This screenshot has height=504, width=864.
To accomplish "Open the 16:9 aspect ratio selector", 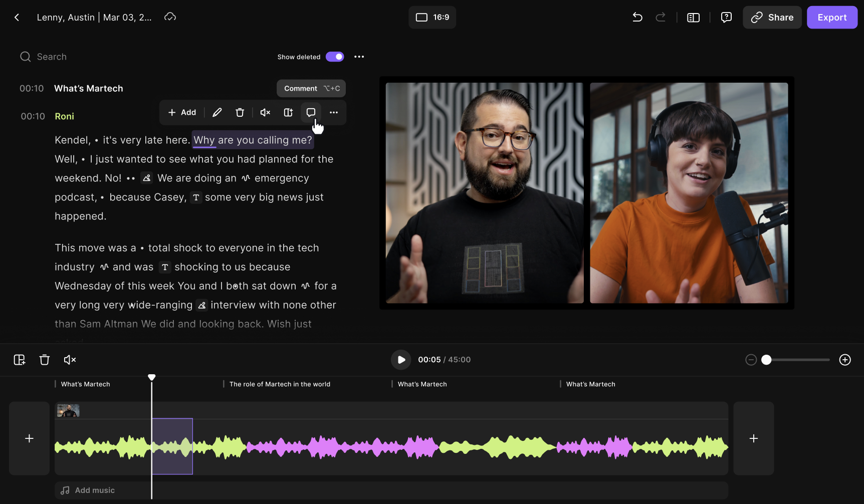I will (x=432, y=18).
